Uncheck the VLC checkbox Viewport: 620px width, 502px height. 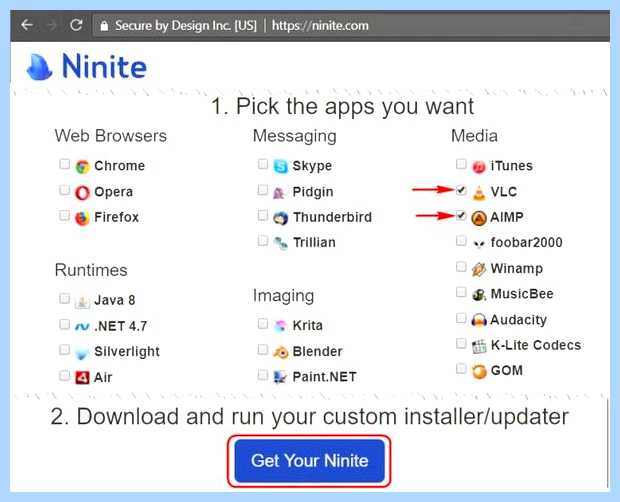tap(461, 190)
